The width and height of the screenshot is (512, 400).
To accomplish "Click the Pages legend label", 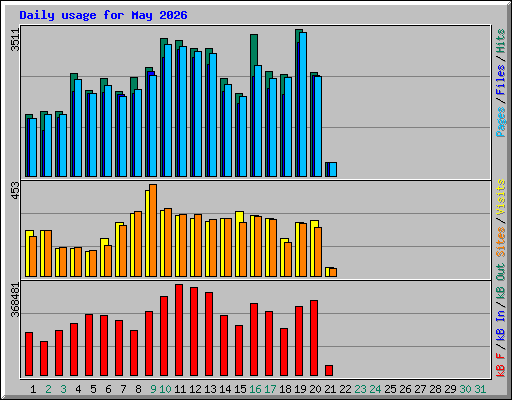I will (500, 122).
